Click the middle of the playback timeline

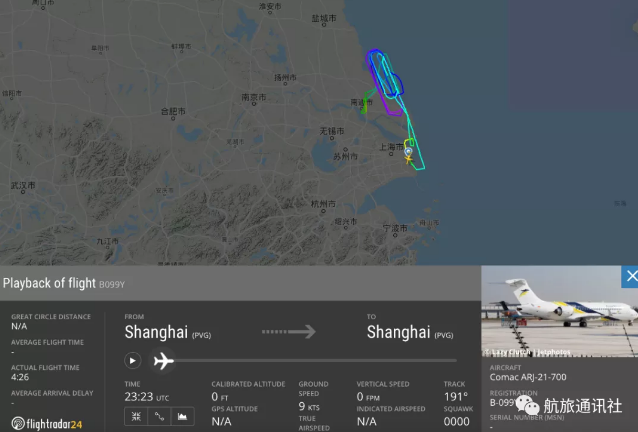316,360
